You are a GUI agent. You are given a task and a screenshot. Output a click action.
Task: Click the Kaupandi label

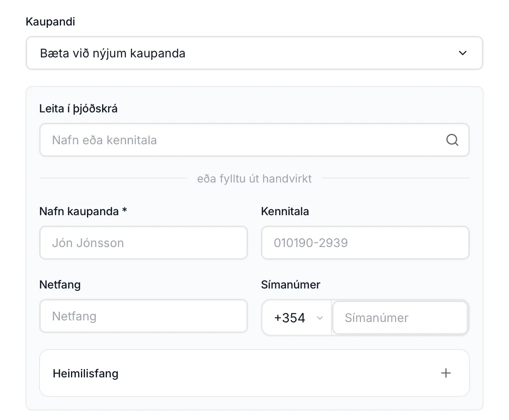click(x=50, y=22)
